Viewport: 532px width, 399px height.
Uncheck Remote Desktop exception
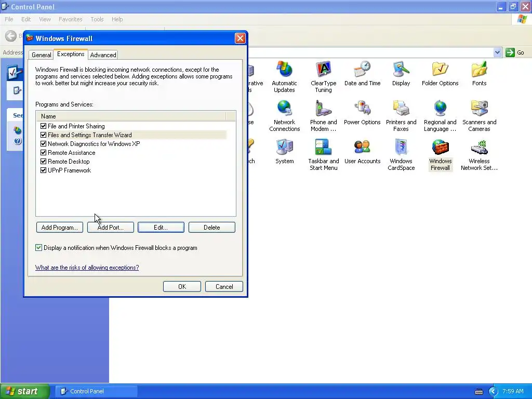pyautogui.click(x=43, y=162)
